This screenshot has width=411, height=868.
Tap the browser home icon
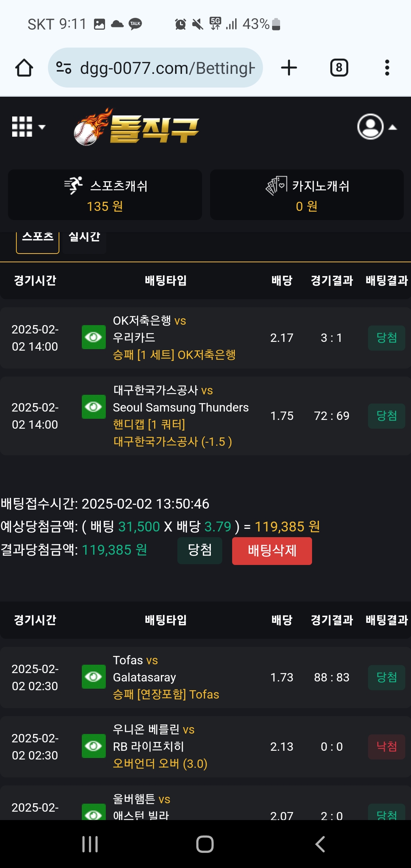24,68
